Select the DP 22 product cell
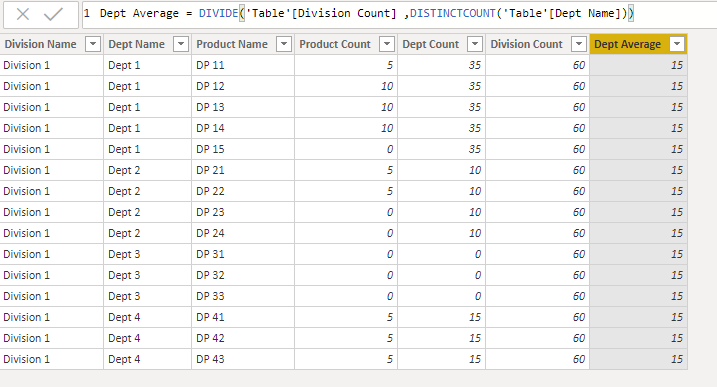This screenshot has width=717, height=387. pyautogui.click(x=243, y=191)
